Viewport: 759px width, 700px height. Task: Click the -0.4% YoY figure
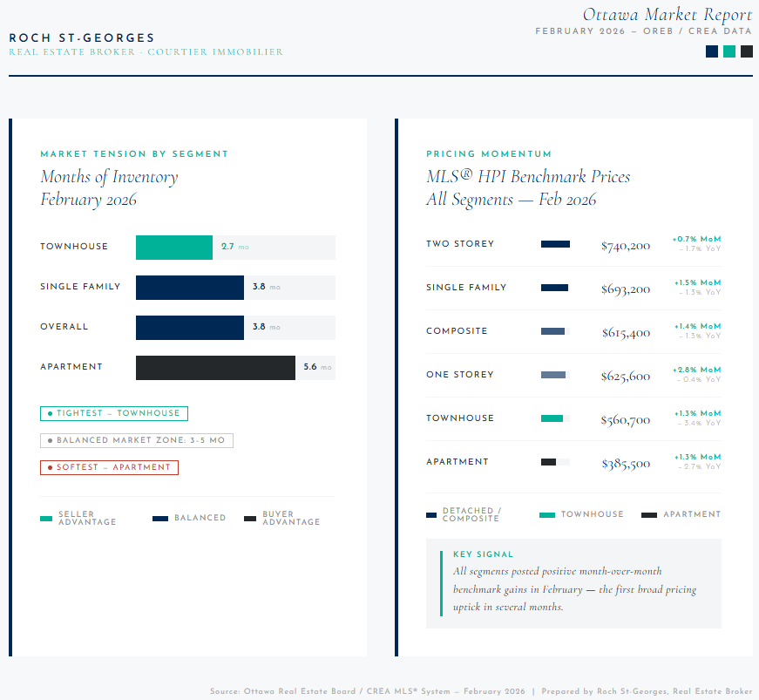(x=699, y=379)
